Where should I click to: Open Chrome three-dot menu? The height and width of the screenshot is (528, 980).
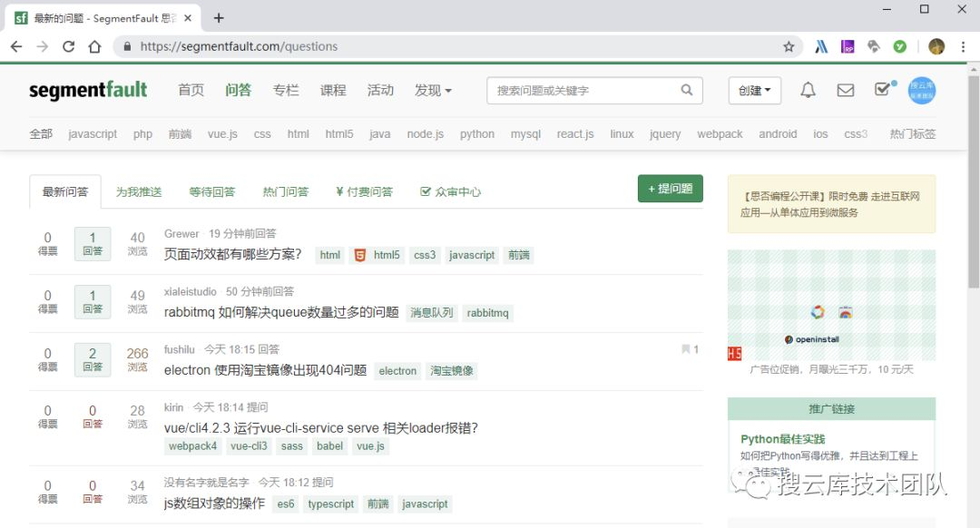point(963,46)
